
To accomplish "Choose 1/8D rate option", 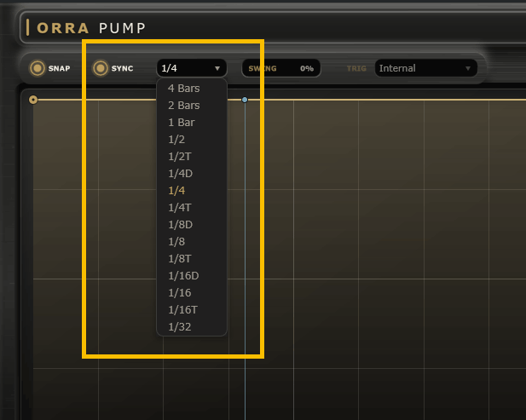I will [x=192, y=225].
